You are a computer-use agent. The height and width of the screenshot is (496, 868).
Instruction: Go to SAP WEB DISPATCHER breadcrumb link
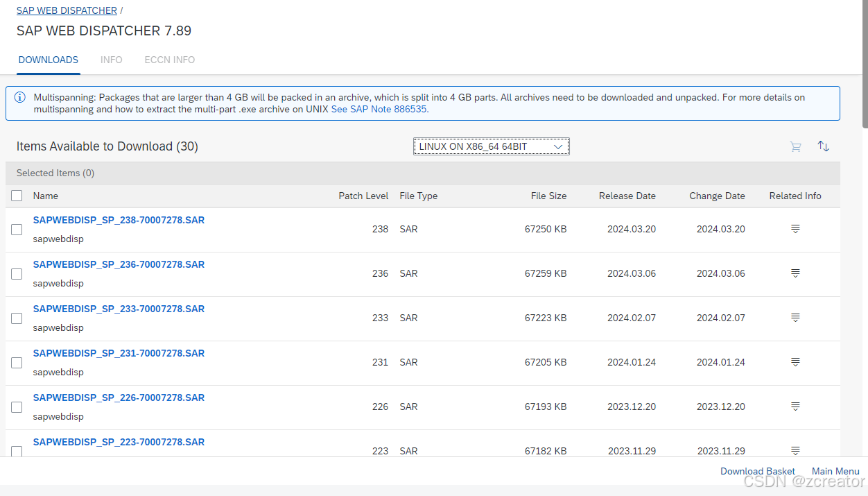click(67, 10)
